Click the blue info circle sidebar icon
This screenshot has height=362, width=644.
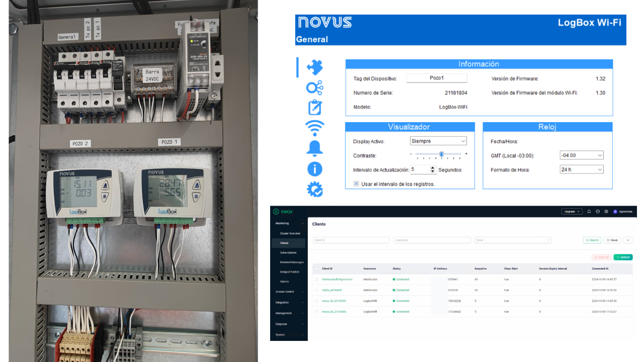pos(315,169)
